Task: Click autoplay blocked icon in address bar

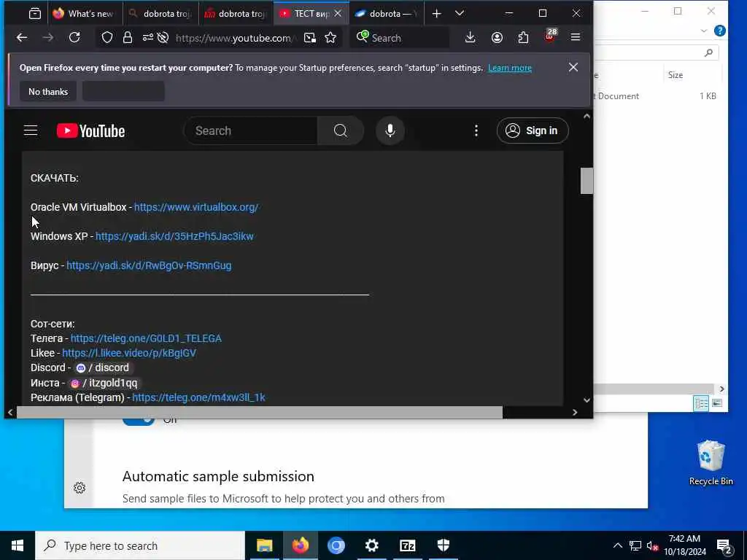Action: pyautogui.click(x=163, y=38)
